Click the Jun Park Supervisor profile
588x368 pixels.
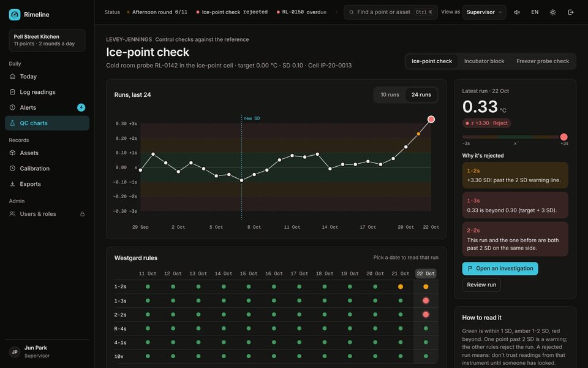click(47, 352)
